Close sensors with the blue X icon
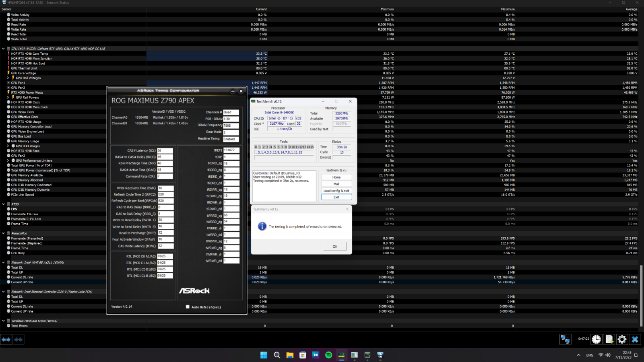The height and width of the screenshot is (362, 644). pos(635,339)
